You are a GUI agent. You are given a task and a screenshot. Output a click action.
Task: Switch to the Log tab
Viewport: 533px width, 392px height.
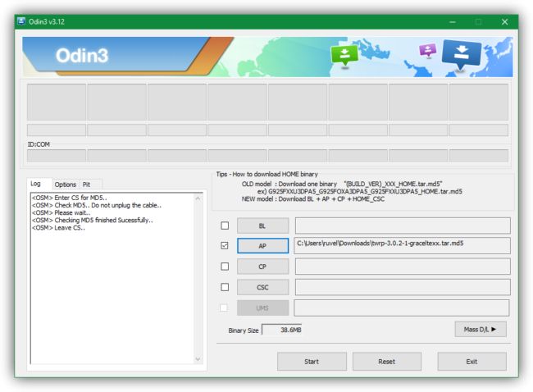[x=36, y=184]
